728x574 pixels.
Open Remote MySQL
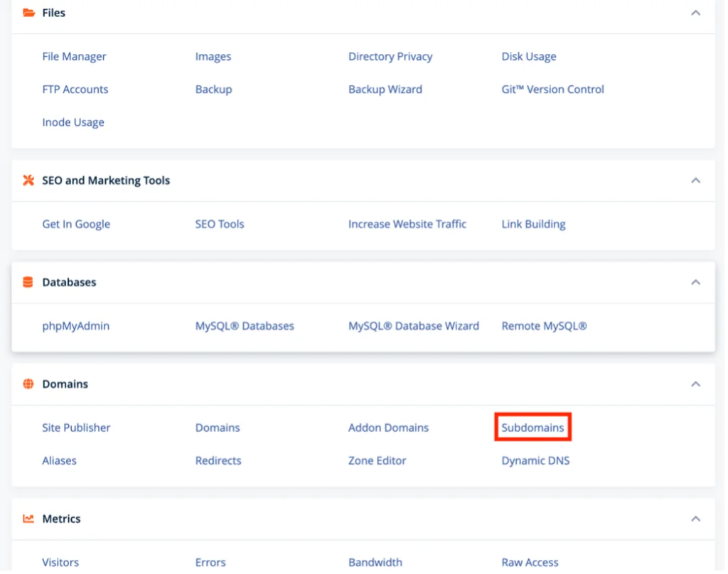click(x=544, y=326)
